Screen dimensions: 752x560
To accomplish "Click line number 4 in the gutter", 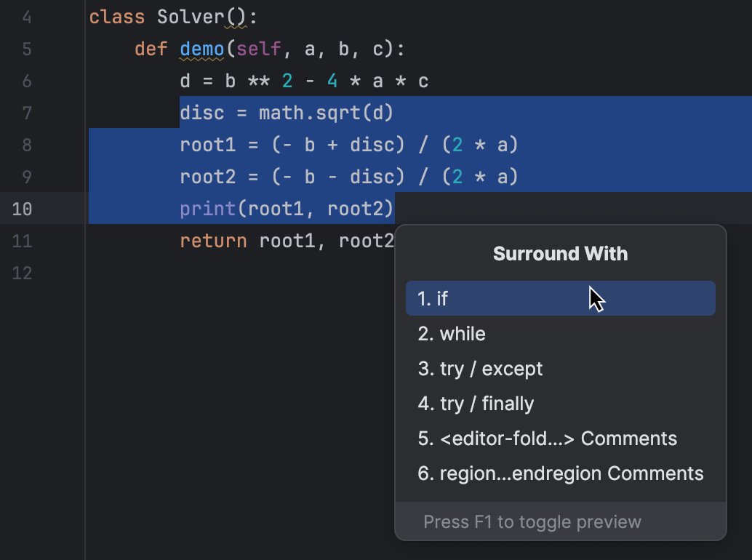I will coord(28,17).
